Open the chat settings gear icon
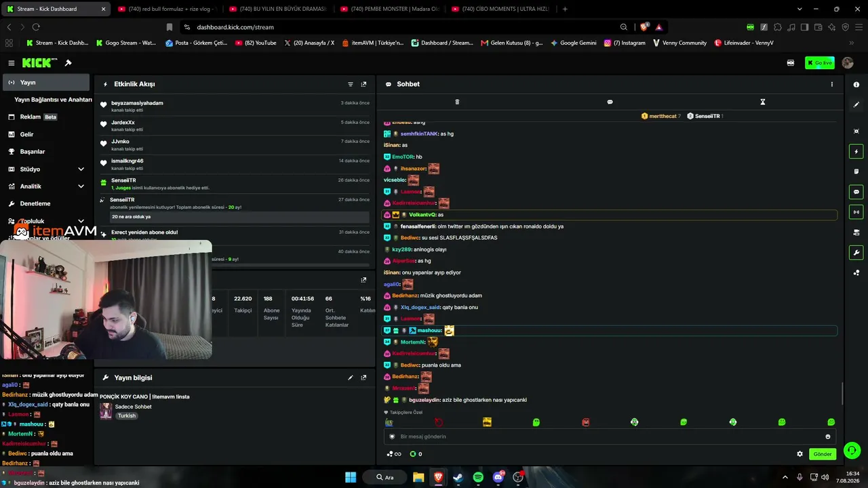The image size is (868, 488). [800, 454]
